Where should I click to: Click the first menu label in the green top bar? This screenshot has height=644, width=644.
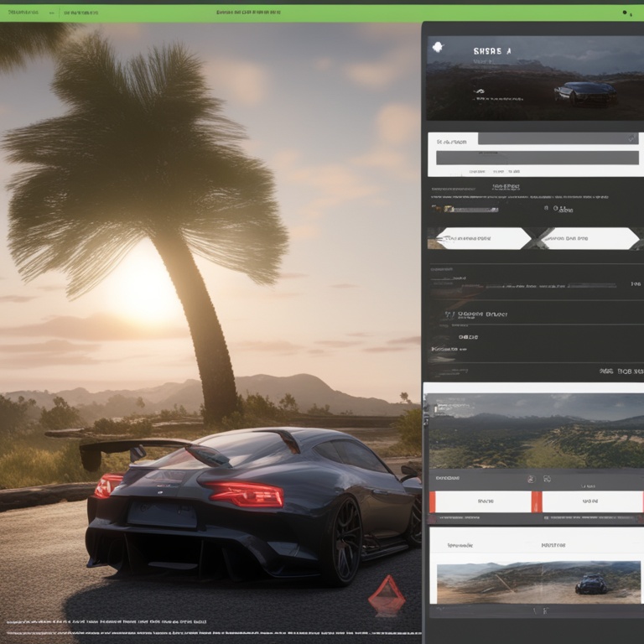coord(23,13)
